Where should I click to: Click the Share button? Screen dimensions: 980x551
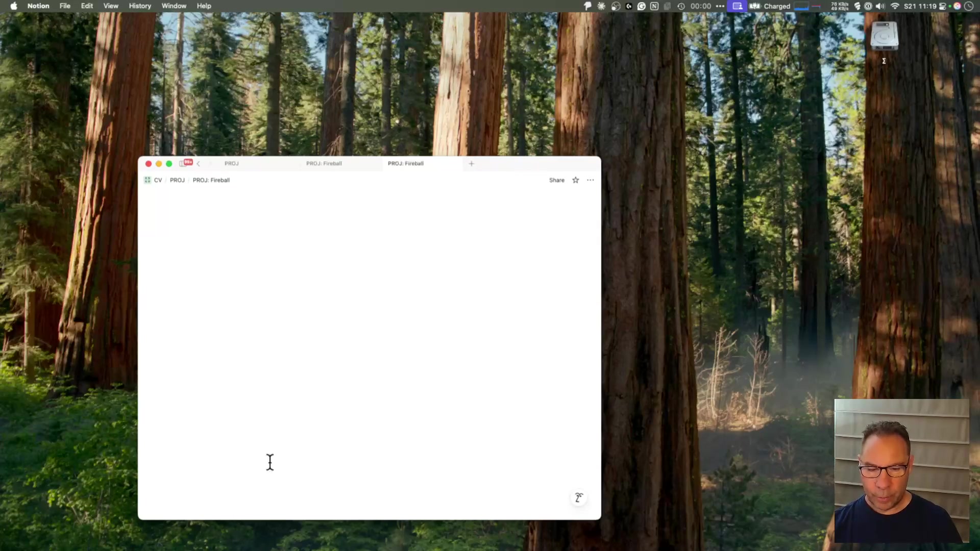coord(556,180)
